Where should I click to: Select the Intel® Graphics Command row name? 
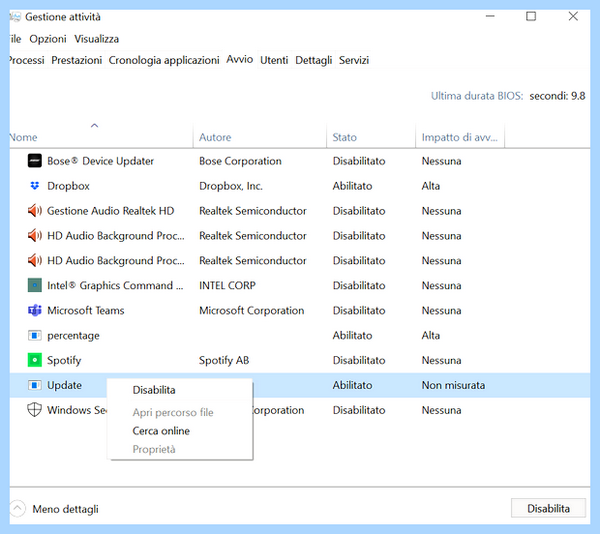[x=115, y=285]
